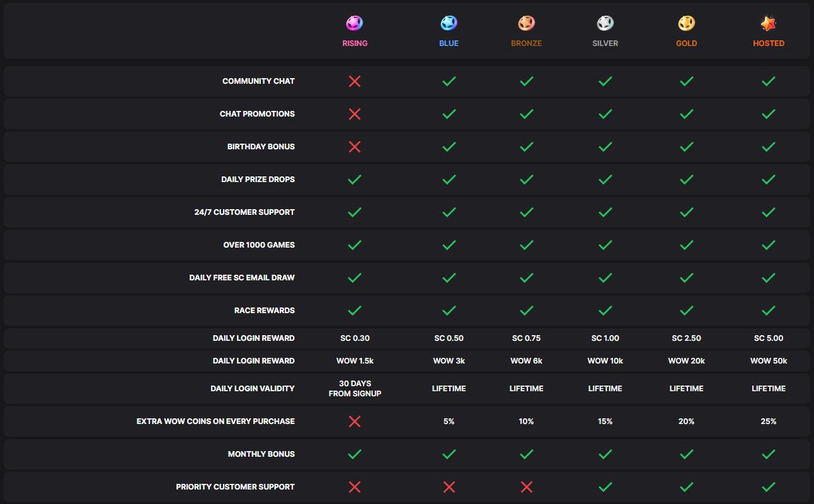Click the Monthly Bonus checkmark under Rising
The width and height of the screenshot is (814, 504).
tap(355, 454)
